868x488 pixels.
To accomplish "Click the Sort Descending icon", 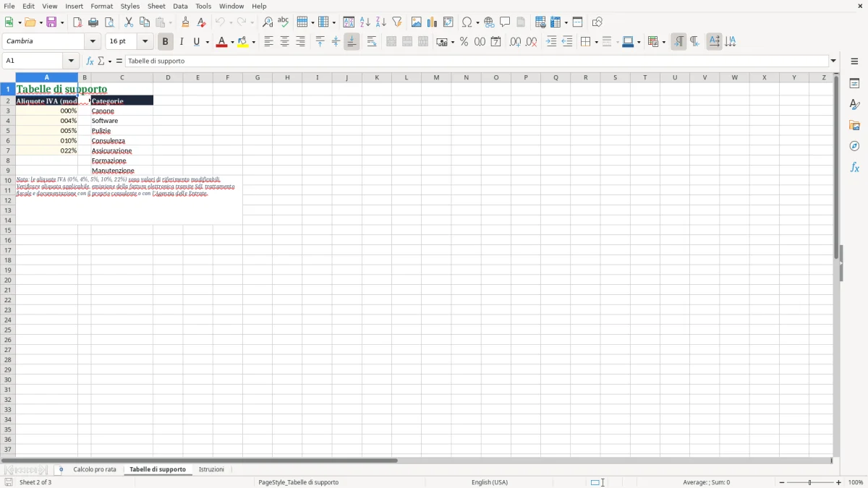I will click(x=381, y=22).
